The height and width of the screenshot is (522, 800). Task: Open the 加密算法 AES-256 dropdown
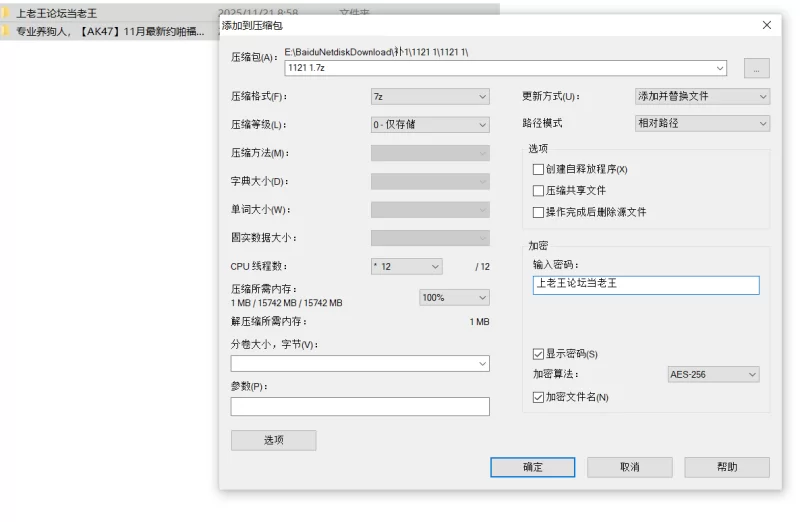point(713,375)
